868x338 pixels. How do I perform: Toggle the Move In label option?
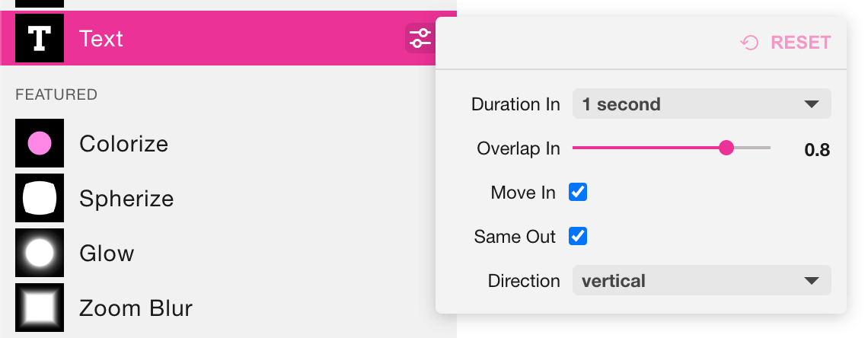pos(523,193)
